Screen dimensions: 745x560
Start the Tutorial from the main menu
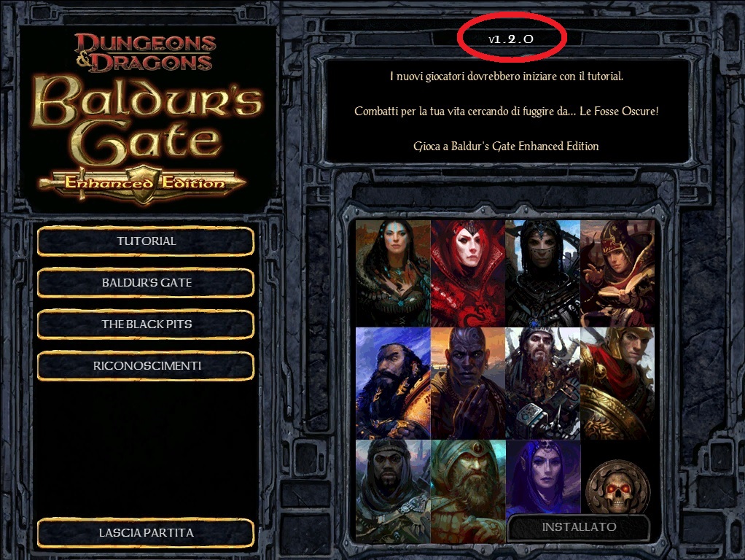point(146,241)
